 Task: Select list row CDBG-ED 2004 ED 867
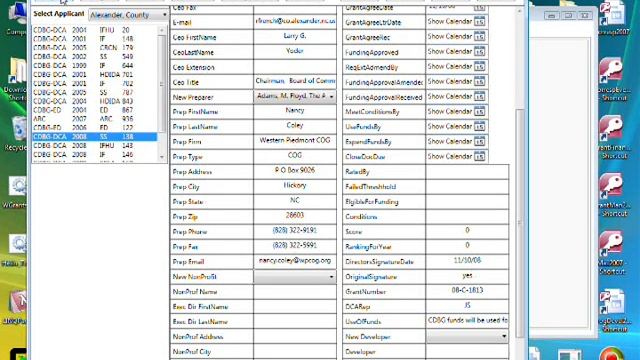point(94,110)
